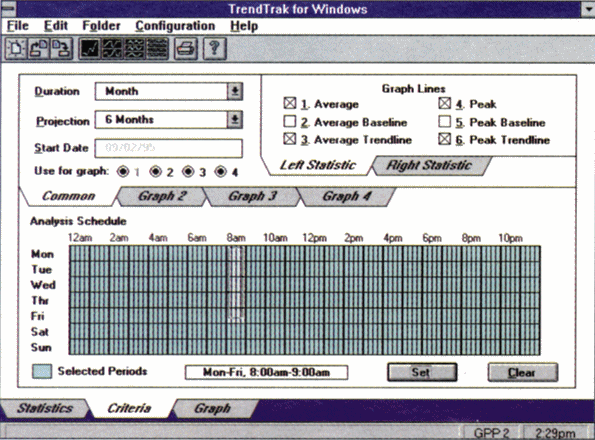Screen dimensions: 595x440
Task: Click the printer toolbar icon
Action: tap(186, 49)
